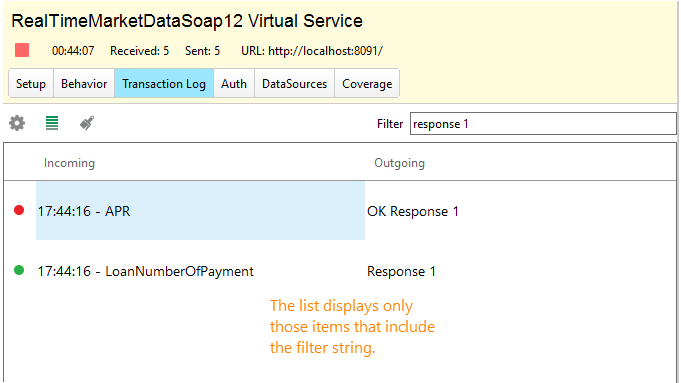This screenshot has width=681, height=383.
Task: Click the green list lines icon
Action: [52, 123]
